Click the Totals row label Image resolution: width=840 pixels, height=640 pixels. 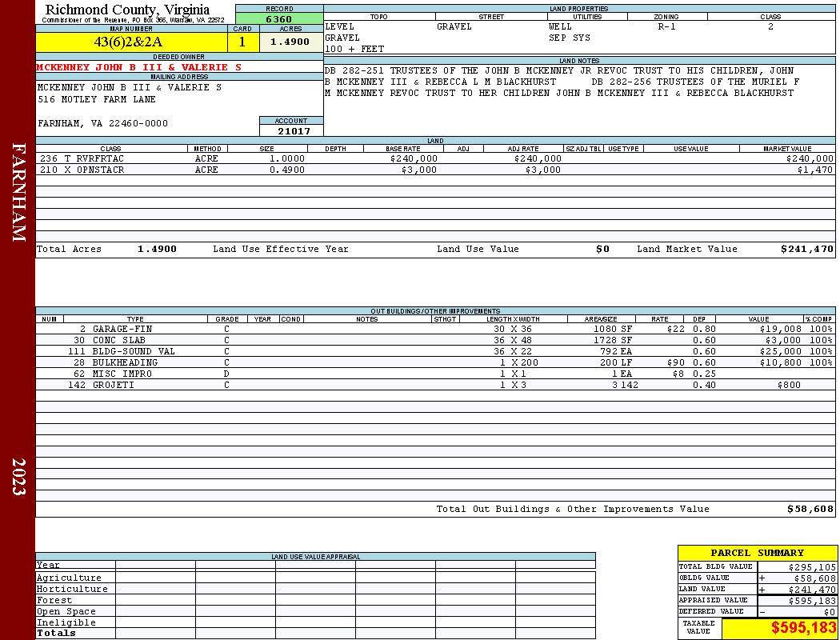(56, 633)
